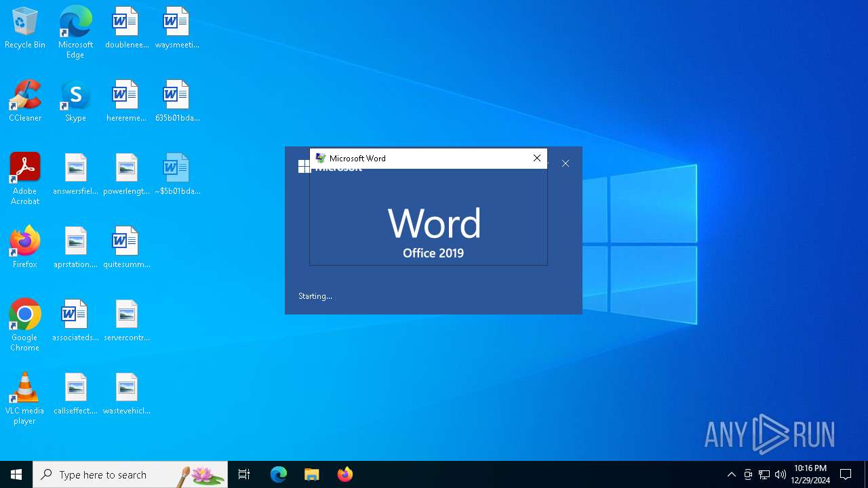Select the associateds Word document icon

(x=75, y=321)
